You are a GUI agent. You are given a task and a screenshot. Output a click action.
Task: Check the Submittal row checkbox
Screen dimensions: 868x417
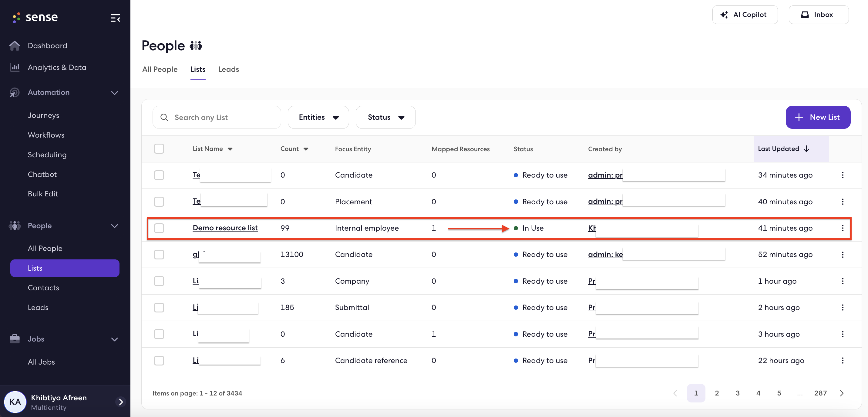tap(159, 308)
